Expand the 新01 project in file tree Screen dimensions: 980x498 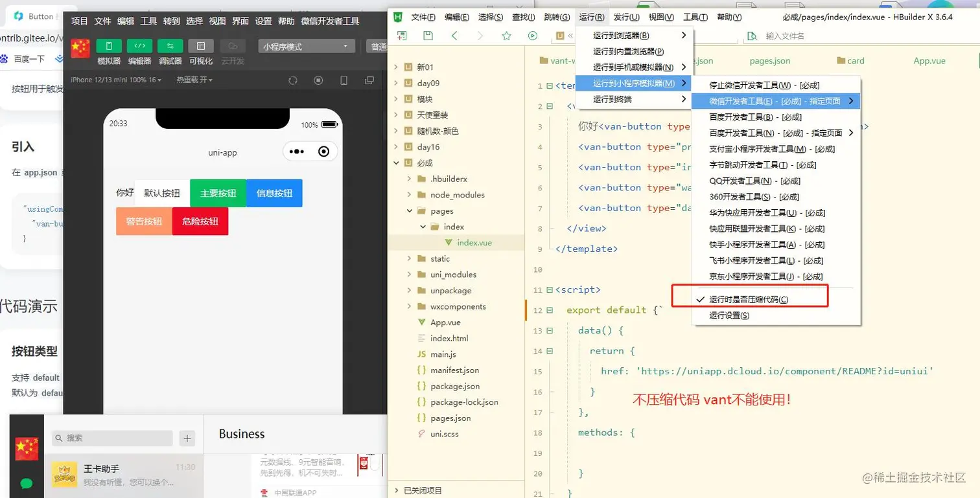[396, 67]
